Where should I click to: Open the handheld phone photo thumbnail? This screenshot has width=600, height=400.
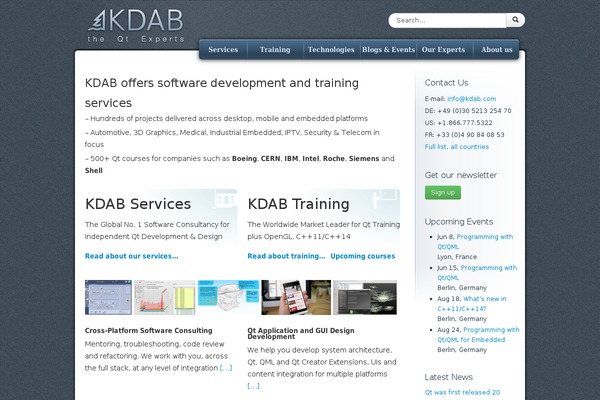(296, 297)
